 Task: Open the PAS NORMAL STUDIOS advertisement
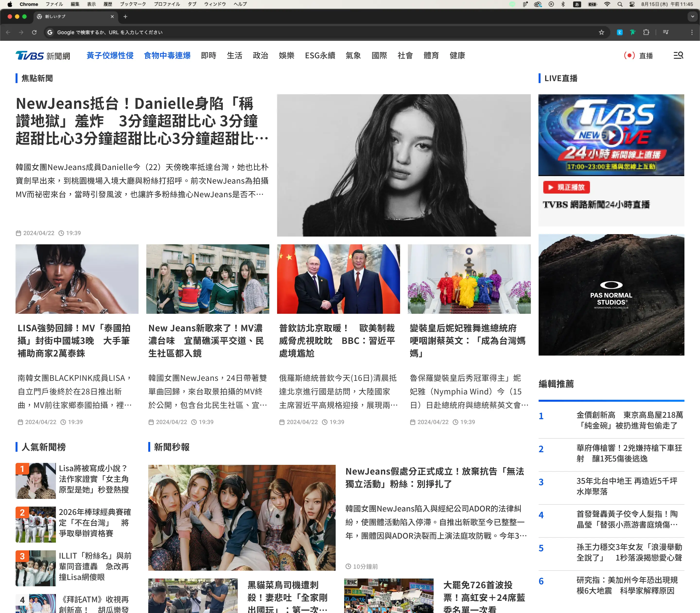611,295
